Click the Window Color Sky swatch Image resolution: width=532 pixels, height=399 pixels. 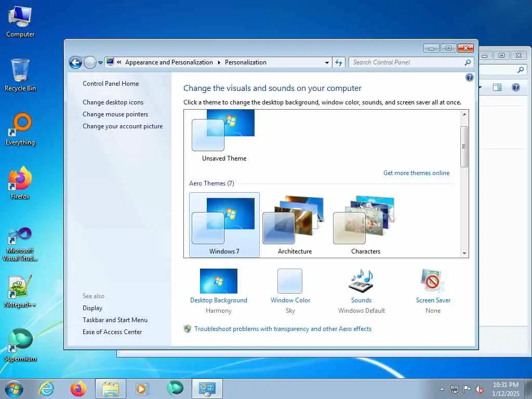click(290, 281)
